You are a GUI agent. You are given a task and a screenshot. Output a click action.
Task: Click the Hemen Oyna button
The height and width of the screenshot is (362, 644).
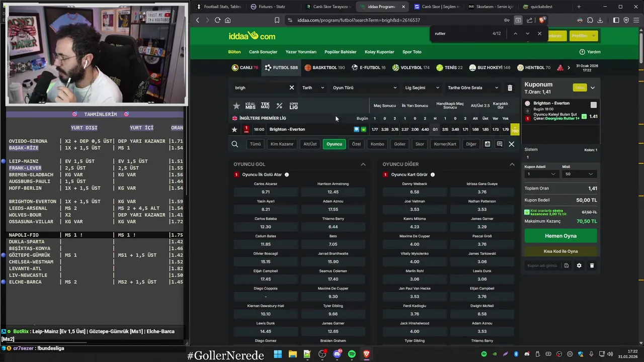[560, 236]
